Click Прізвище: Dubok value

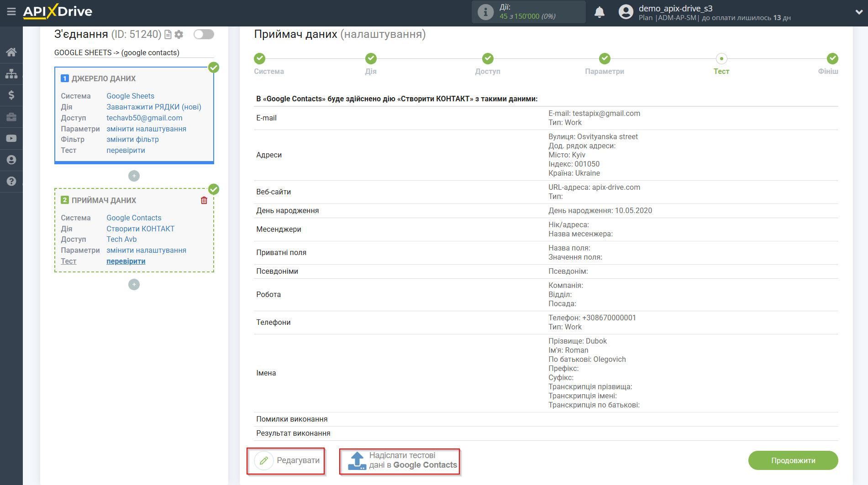pyautogui.click(x=578, y=341)
